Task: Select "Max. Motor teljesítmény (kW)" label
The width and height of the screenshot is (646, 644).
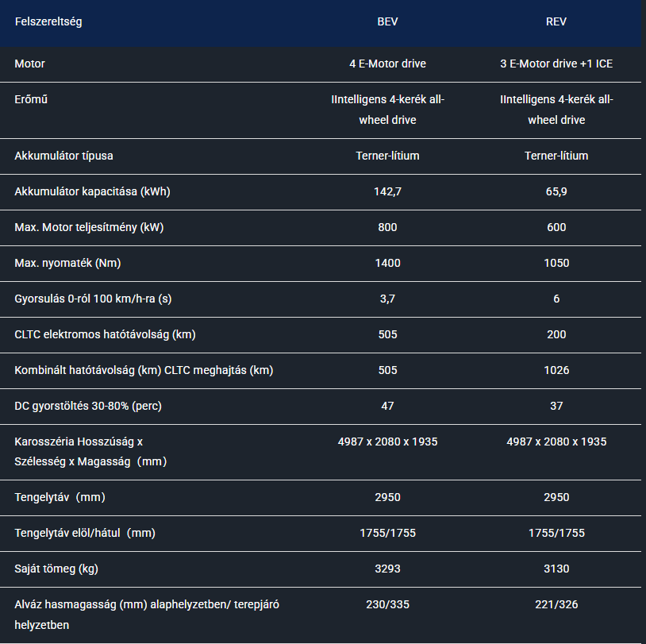Action: tap(89, 228)
